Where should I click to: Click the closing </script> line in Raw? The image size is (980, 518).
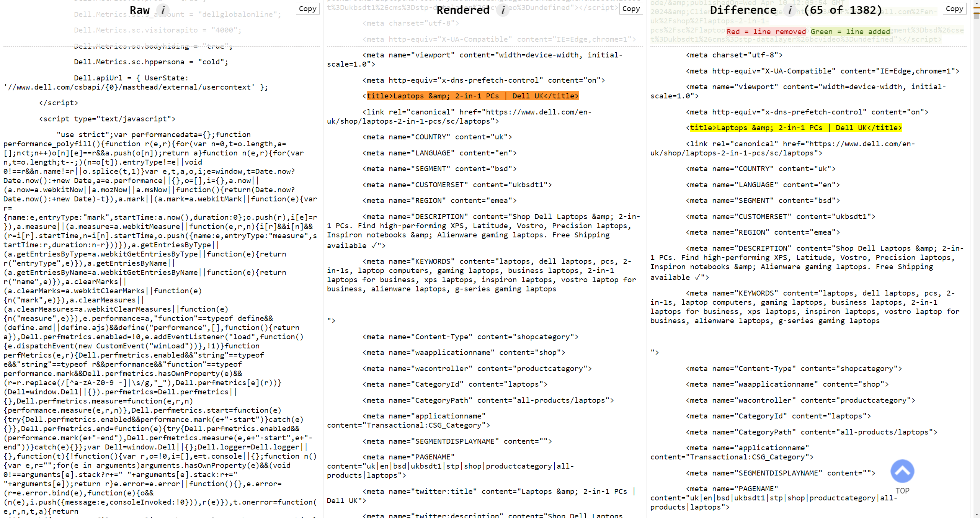click(59, 103)
